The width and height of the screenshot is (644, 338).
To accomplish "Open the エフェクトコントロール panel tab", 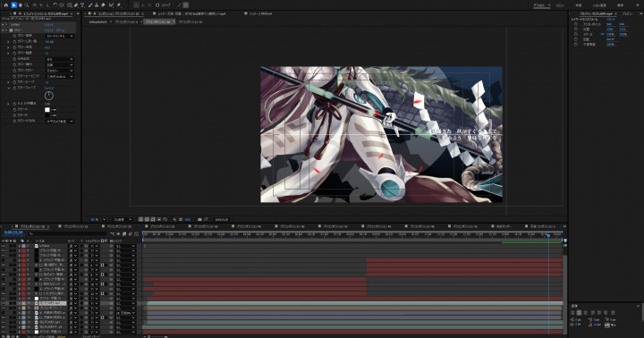I will coord(46,13).
